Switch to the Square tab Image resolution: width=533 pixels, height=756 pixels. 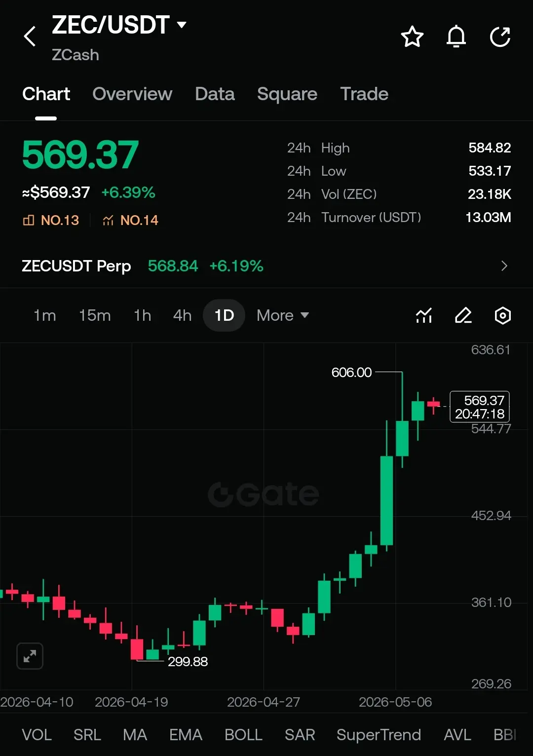coord(287,94)
